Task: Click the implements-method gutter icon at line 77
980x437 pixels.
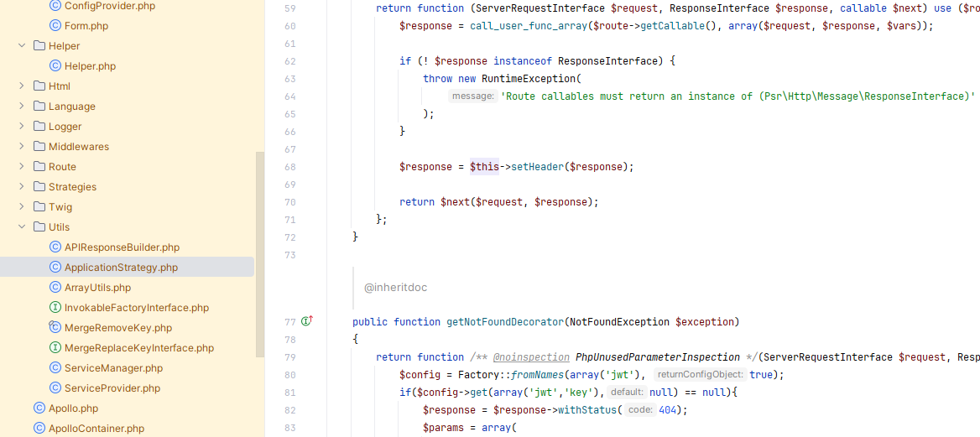Action: tap(307, 321)
